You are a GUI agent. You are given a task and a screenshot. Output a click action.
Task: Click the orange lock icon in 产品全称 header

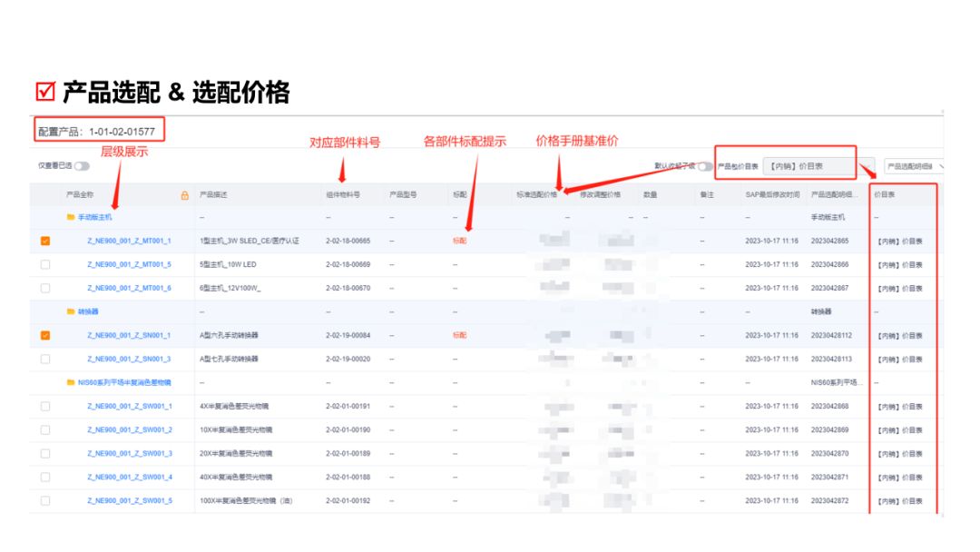pos(184,195)
